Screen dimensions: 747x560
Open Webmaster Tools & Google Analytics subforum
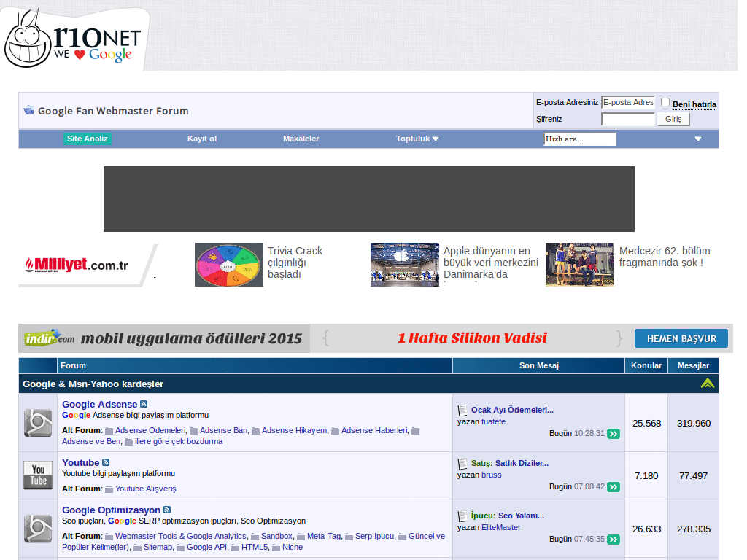click(181, 536)
